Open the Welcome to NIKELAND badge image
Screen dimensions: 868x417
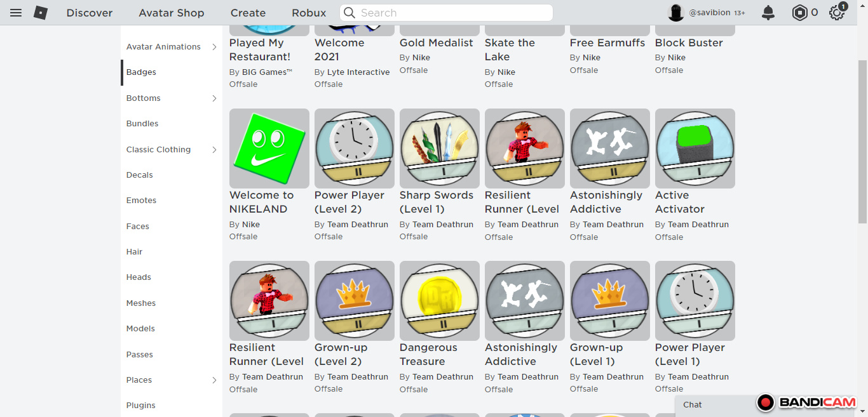pos(269,149)
